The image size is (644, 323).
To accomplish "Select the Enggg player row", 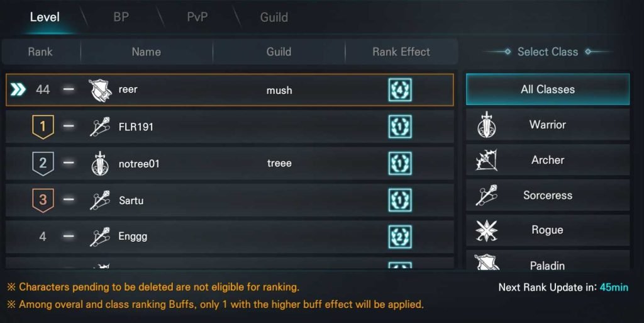I will click(x=230, y=237).
